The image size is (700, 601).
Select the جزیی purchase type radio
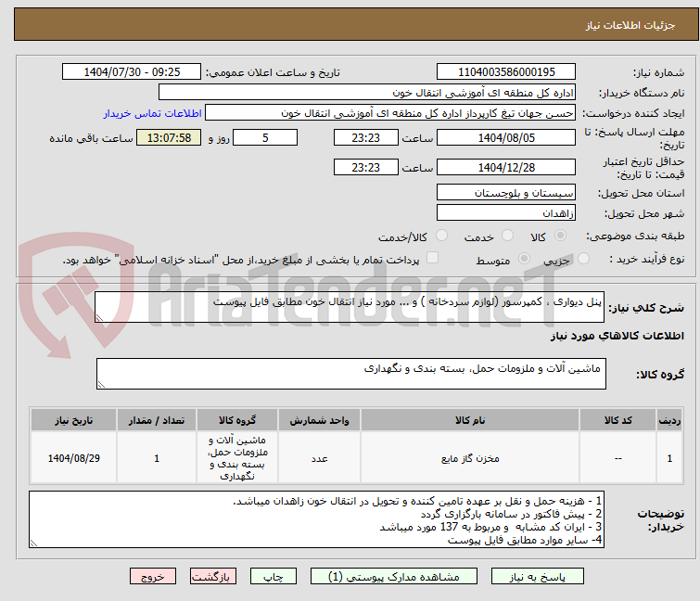583,259
